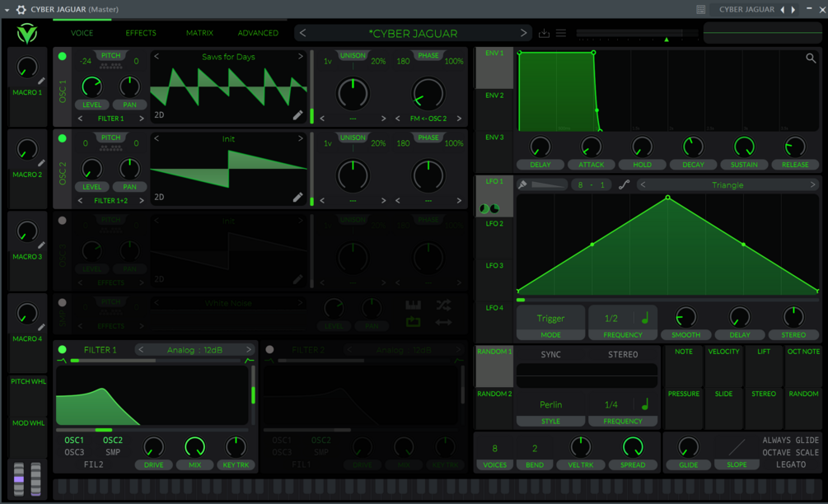Switch to the ADVANCED tab
828x504 pixels.
coord(258,33)
